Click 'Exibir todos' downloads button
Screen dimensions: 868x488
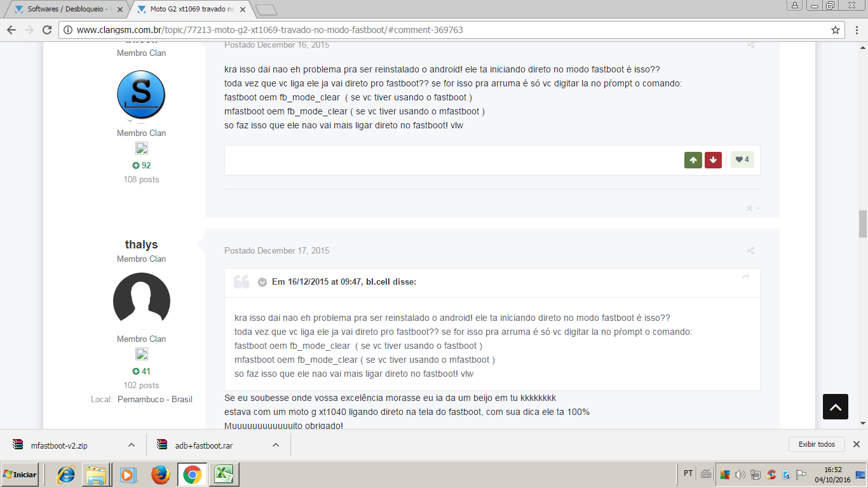pos(817,444)
